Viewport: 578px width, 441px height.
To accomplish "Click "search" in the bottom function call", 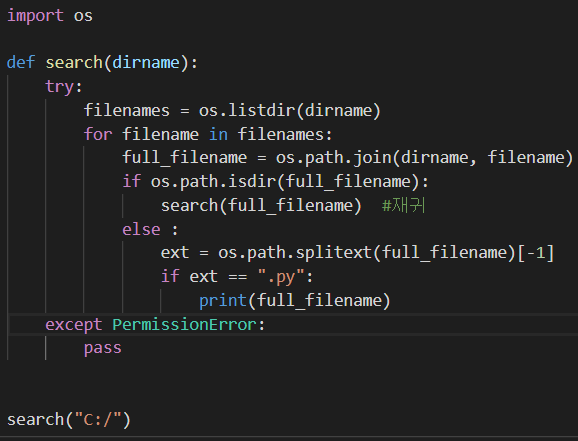I will coord(36,419).
